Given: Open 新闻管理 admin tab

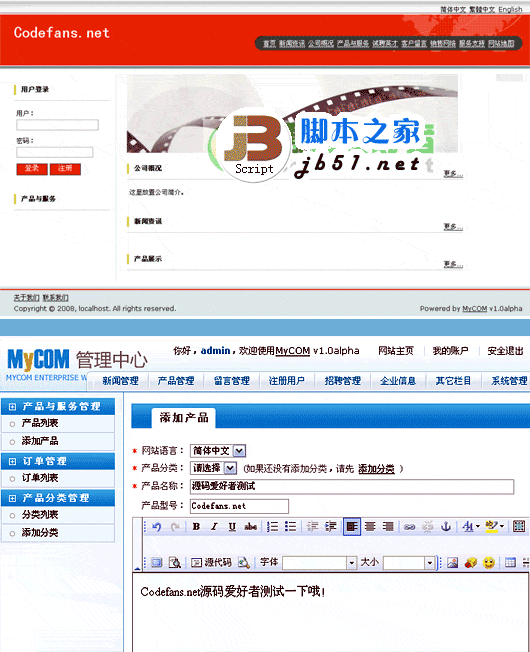Looking at the screenshot, I should (120, 380).
